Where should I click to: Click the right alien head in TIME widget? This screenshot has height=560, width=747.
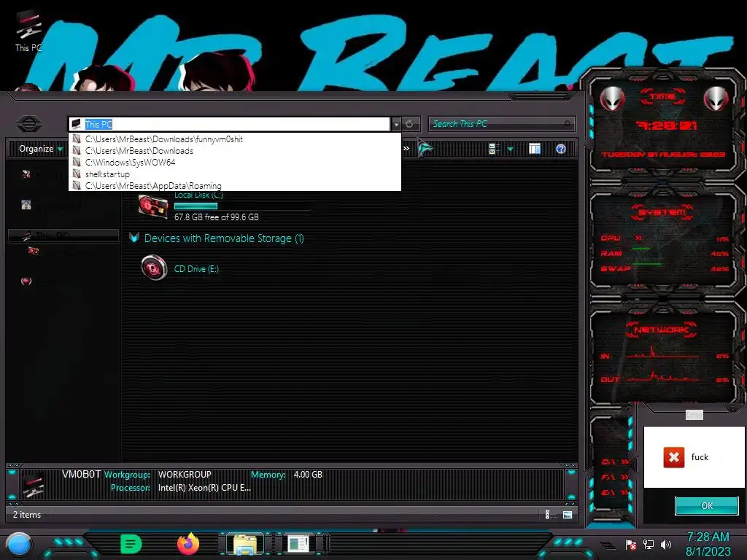coord(716,98)
